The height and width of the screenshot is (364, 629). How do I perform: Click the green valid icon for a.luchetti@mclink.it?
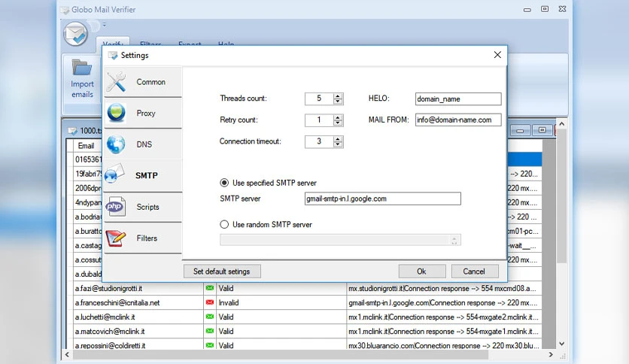pyautogui.click(x=209, y=317)
